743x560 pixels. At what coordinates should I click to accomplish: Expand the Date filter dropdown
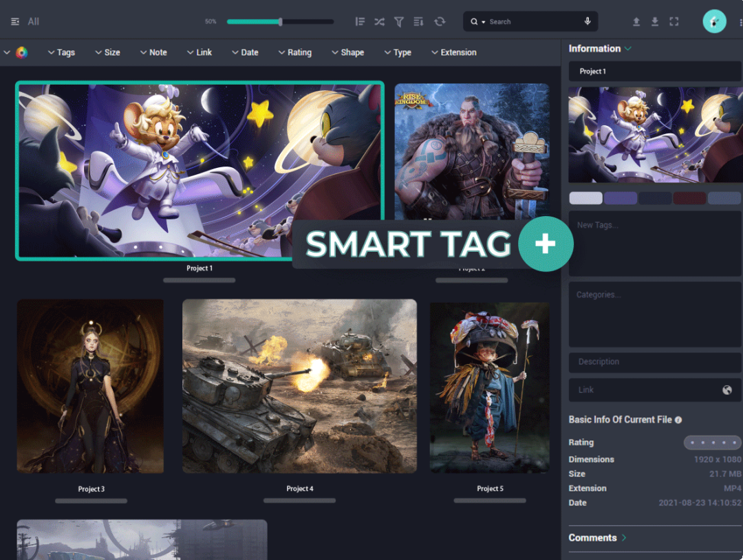tap(245, 52)
